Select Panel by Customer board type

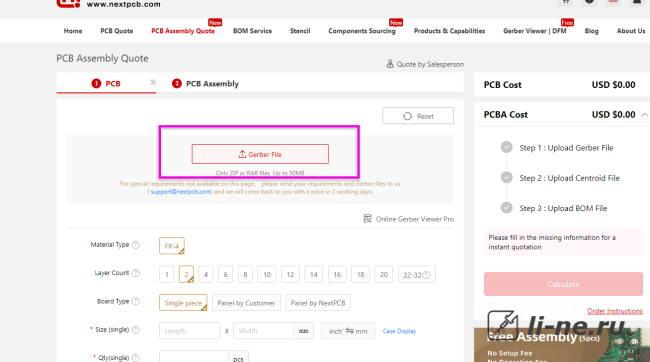(246, 303)
